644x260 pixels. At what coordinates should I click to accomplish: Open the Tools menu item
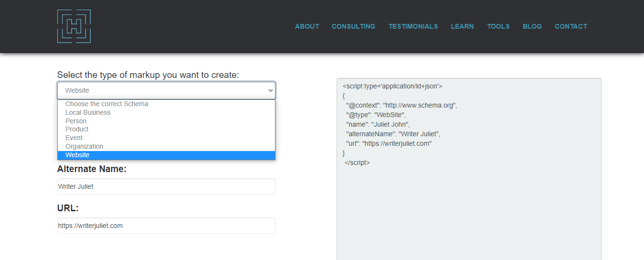point(498,26)
